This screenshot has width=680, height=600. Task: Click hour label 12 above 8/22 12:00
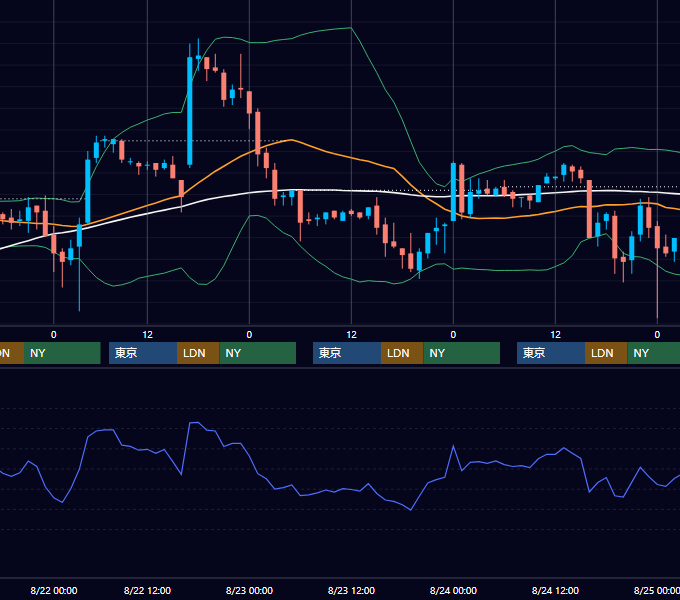tap(147, 335)
